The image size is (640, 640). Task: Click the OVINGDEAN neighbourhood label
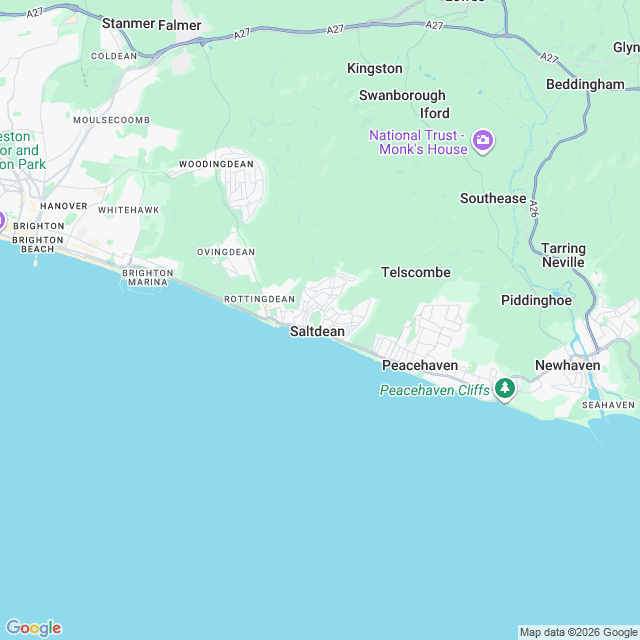pyautogui.click(x=226, y=252)
